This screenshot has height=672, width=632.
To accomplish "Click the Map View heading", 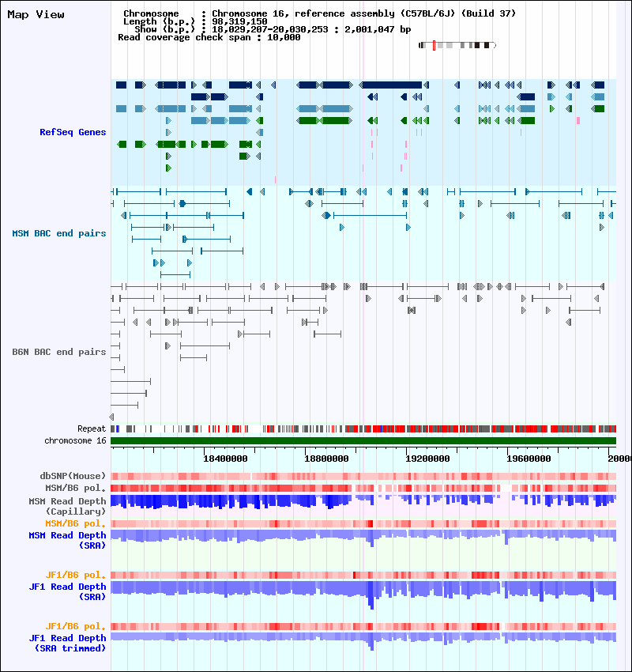I will click(x=36, y=14).
